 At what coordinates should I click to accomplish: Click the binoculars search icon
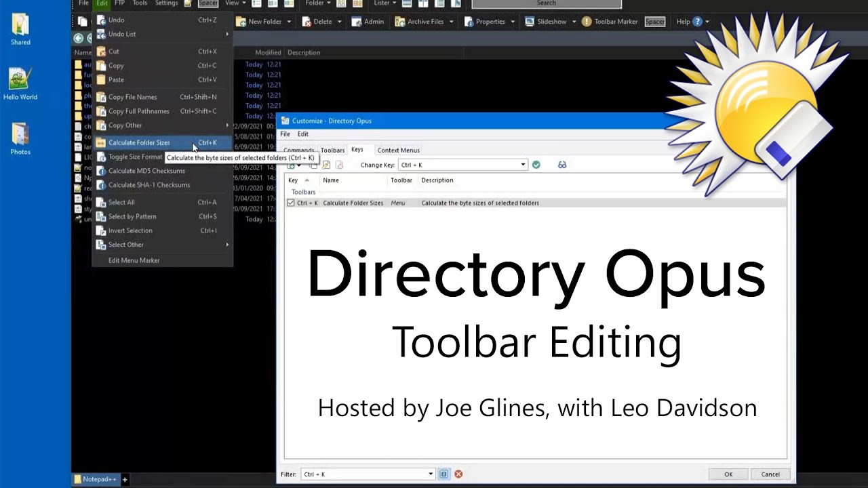click(562, 165)
